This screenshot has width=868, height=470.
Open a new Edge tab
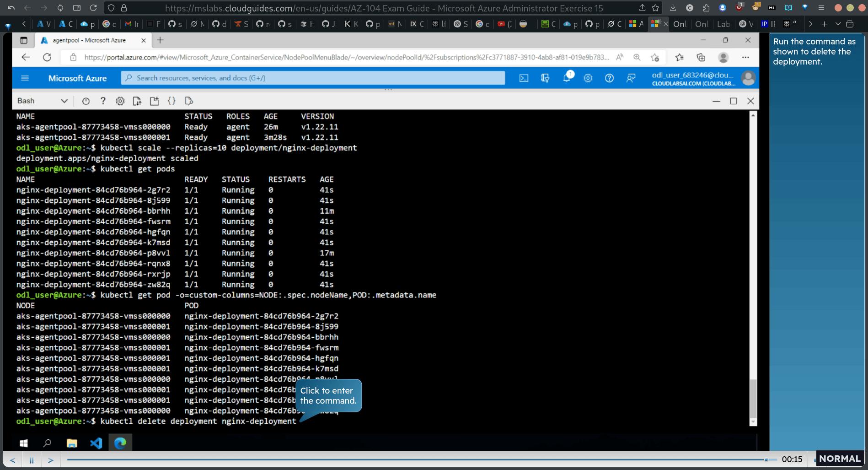coord(160,40)
